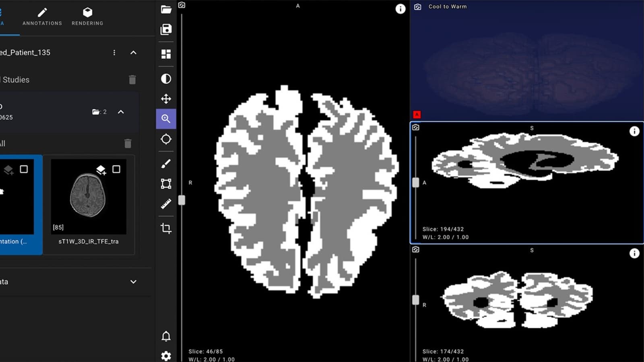This screenshot has width=644, height=362.
Task: Select the paint brush tool
Action: pyautogui.click(x=166, y=164)
